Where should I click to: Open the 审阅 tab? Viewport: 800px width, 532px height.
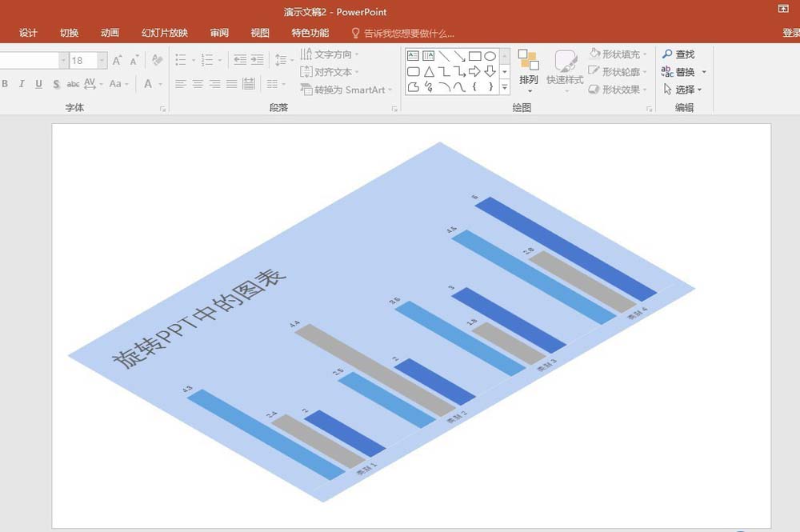pyautogui.click(x=219, y=33)
